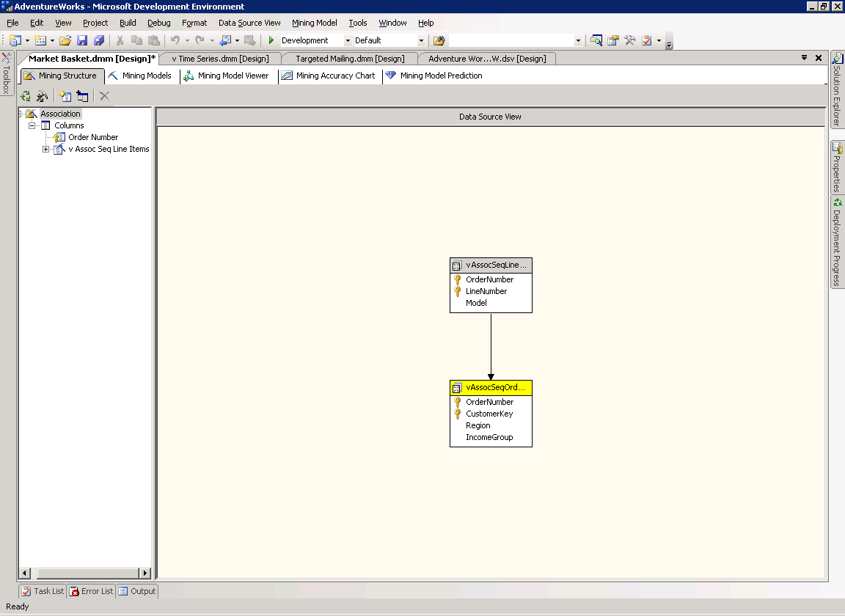
Task: Open the Task List toolbar dropdown arrow
Action: pos(659,41)
